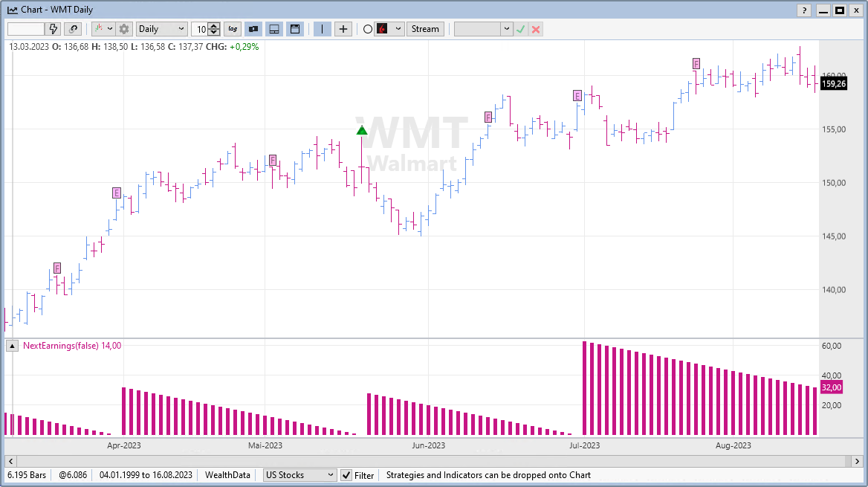The image size is (868, 487).
Task: Click the left arrow of horizontal scrollbar
Action: (10, 461)
